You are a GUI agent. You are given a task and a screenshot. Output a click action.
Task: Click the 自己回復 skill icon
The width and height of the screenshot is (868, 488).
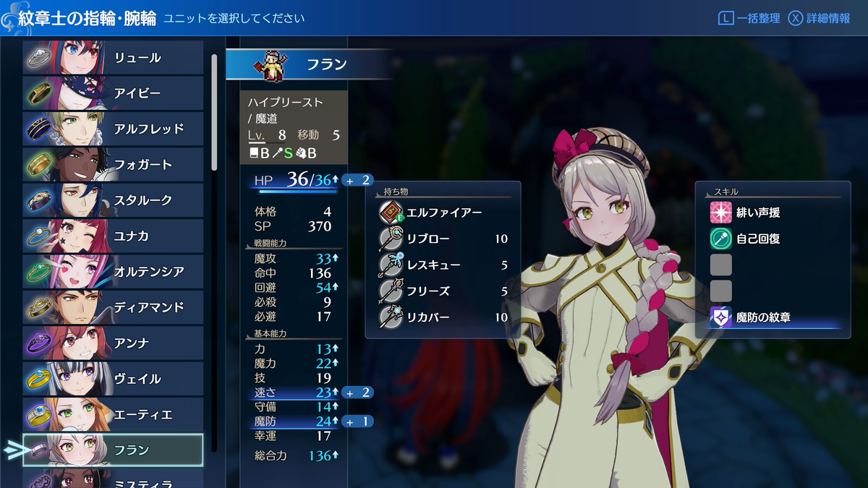(x=720, y=239)
